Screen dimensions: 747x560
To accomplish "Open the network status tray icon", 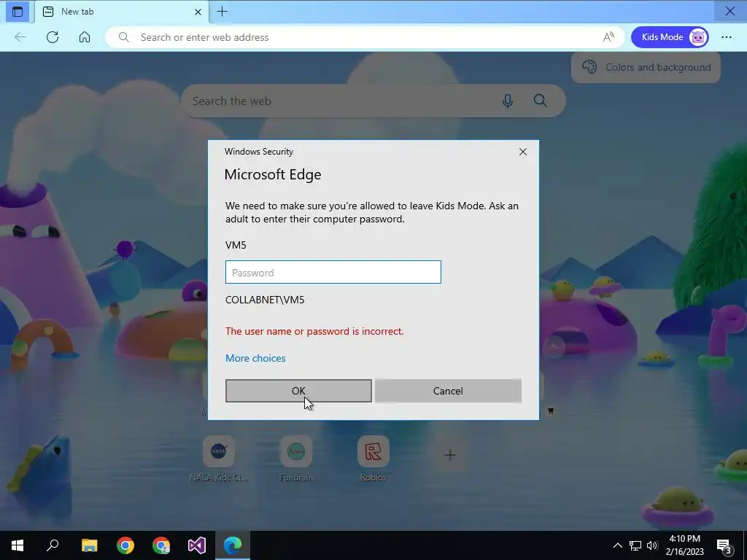I will [x=635, y=545].
